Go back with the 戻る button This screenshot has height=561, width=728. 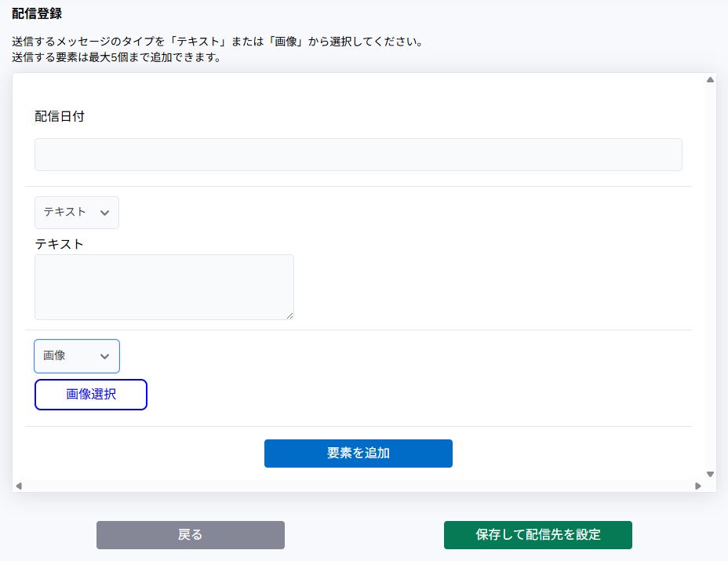click(190, 535)
